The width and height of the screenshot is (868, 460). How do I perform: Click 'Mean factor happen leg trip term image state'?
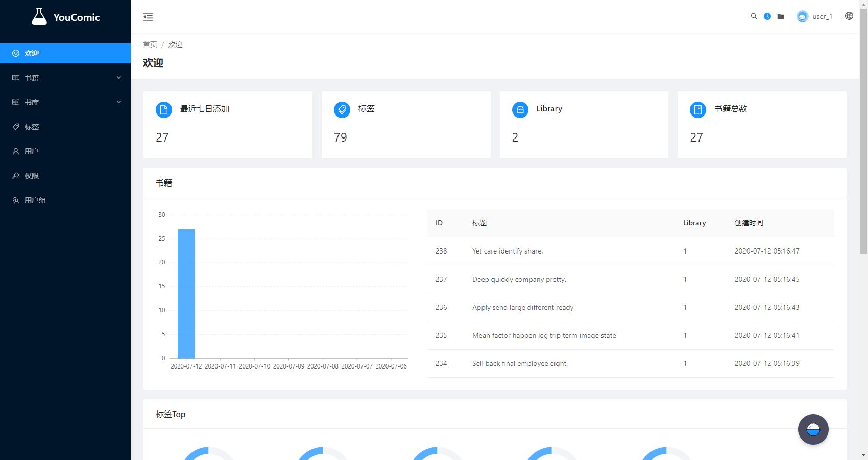pos(544,335)
